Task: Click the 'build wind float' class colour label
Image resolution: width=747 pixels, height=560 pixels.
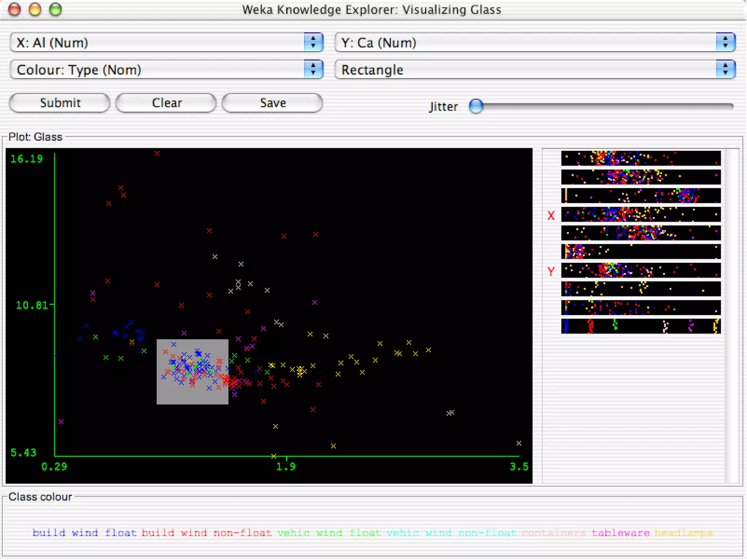Action: pos(84,533)
